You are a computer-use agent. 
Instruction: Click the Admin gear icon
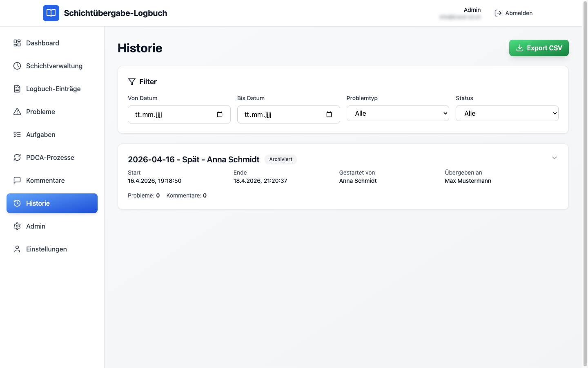click(x=17, y=226)
